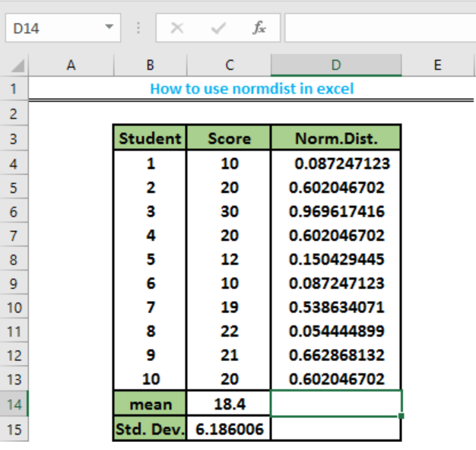476x450 pixels.
Task: Select row 3 header
Action: coord(14,138)
